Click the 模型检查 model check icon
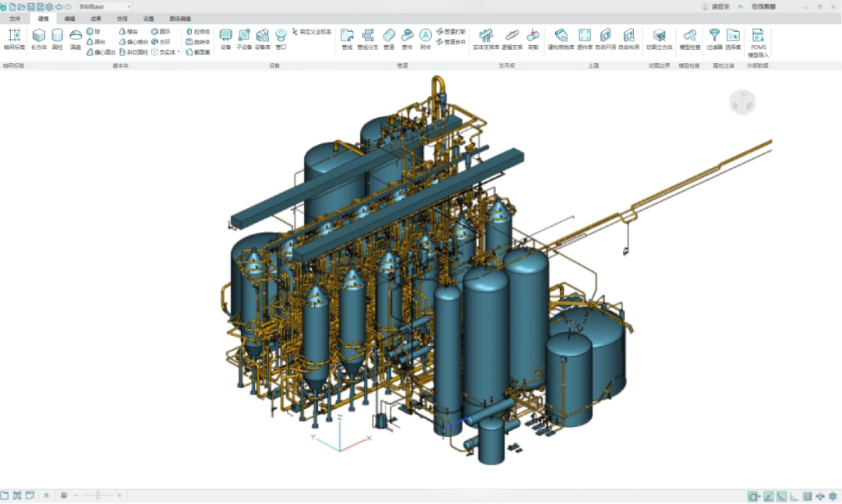842x504 pixels. [x=689, y=36]
